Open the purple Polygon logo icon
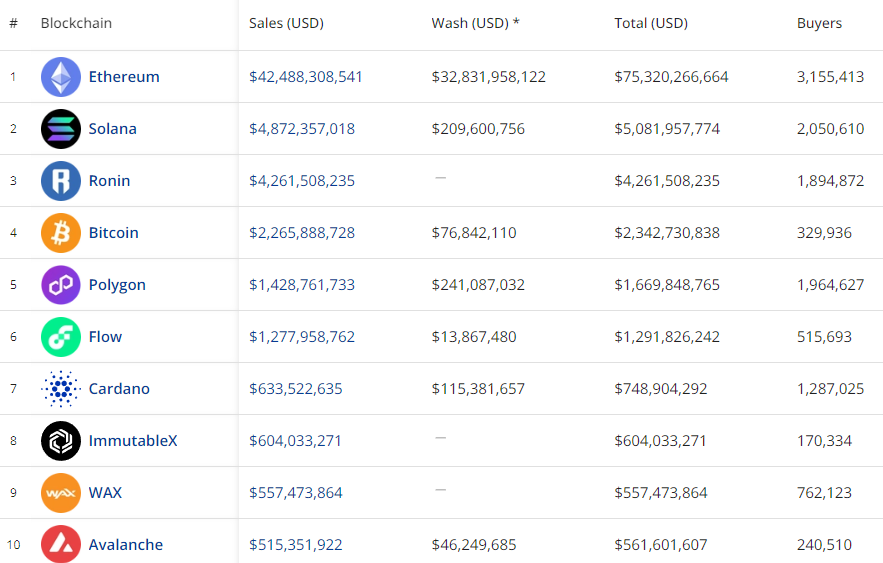The image size is (883, 563). [61, 285]
